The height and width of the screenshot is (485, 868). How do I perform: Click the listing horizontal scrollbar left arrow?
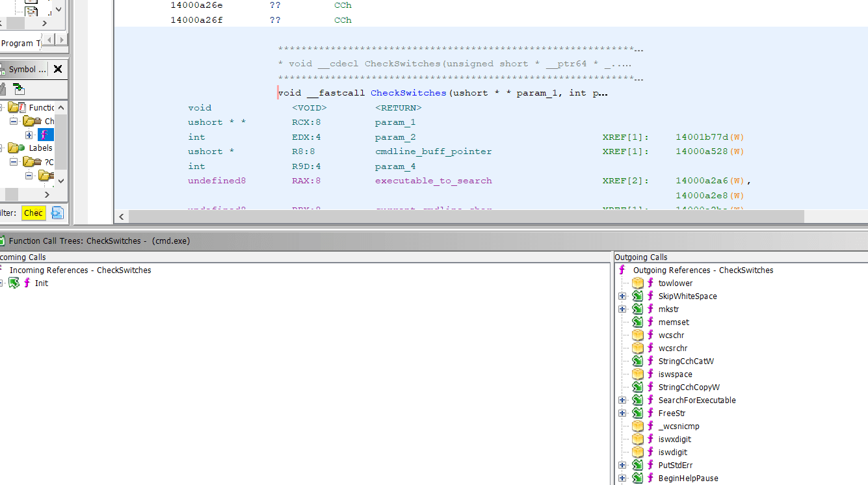pyautogui.click(x=122, y=216)
